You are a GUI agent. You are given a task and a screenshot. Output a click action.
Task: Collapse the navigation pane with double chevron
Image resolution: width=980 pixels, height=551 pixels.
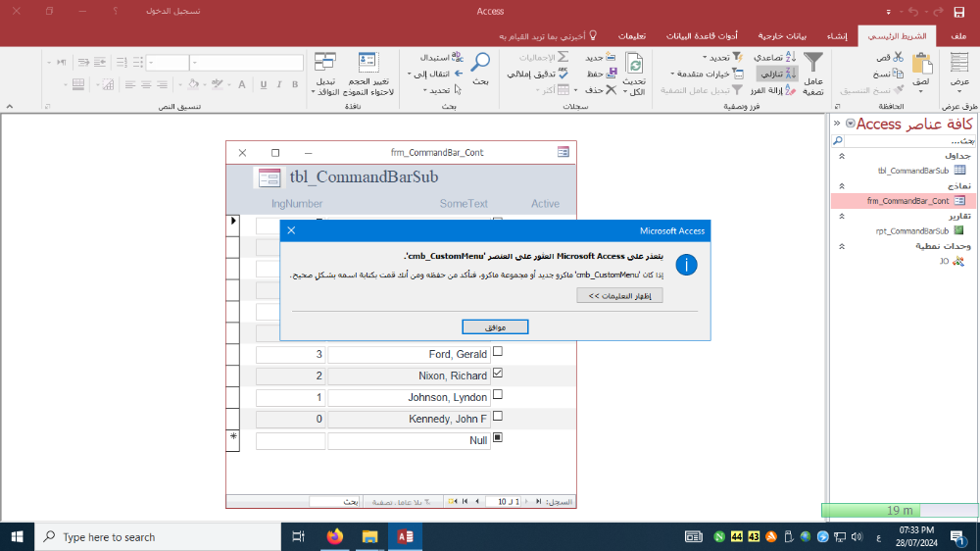point(837,124)
